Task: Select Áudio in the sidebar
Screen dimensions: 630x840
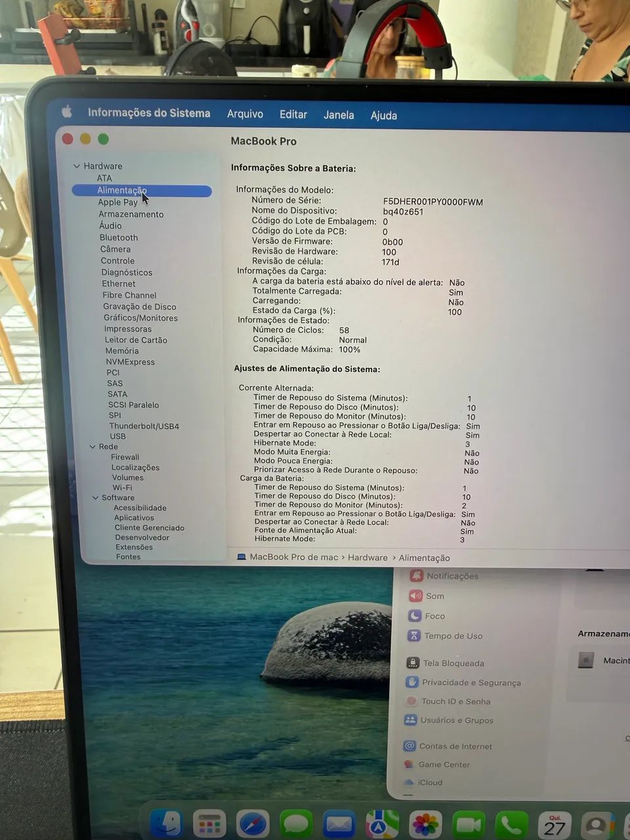Action: (110, 225)
